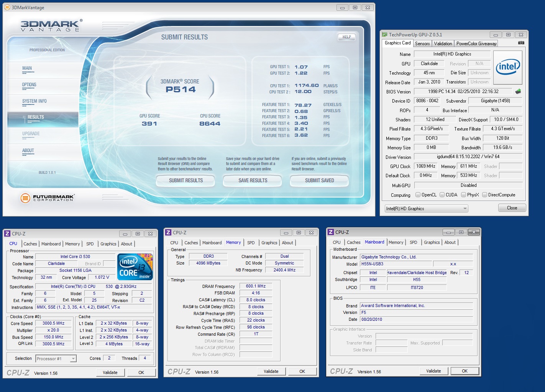Click the CPU SCORE value 8644
The image size is (545, 392).
210,124
